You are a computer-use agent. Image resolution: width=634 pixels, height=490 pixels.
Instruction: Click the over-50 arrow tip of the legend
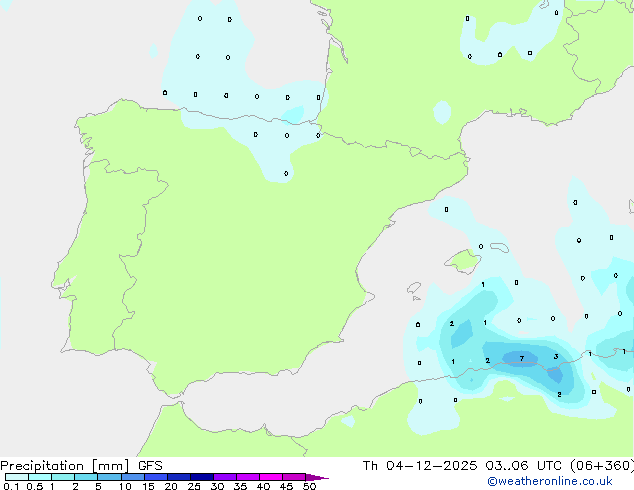[x=317, y=477]
